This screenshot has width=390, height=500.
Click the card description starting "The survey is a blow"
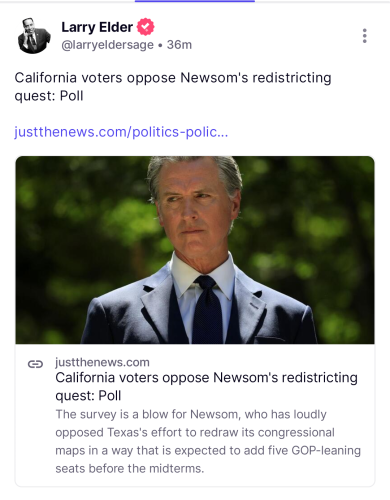point(208,441)
